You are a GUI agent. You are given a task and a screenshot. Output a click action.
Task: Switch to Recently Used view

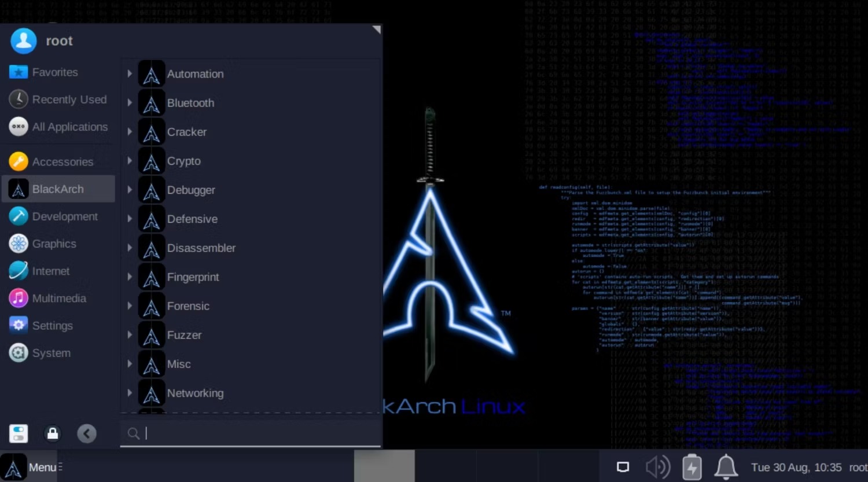(x=19, y=99)
